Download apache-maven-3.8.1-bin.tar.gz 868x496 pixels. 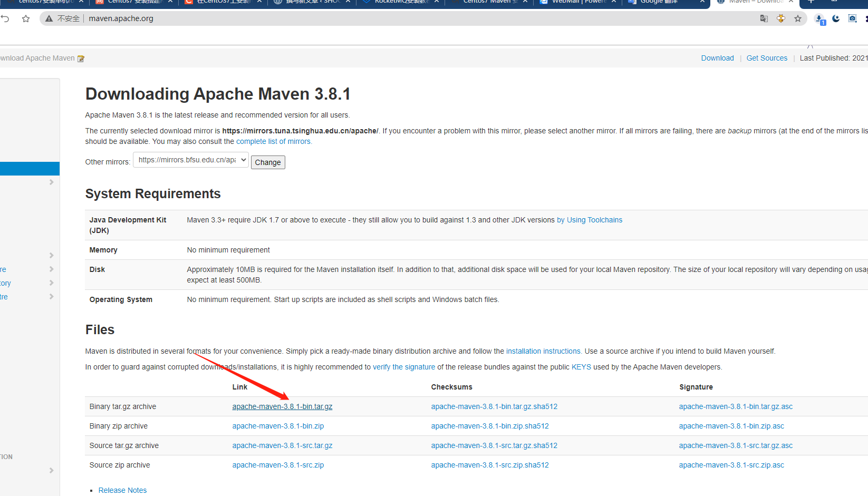click(282, 406)
